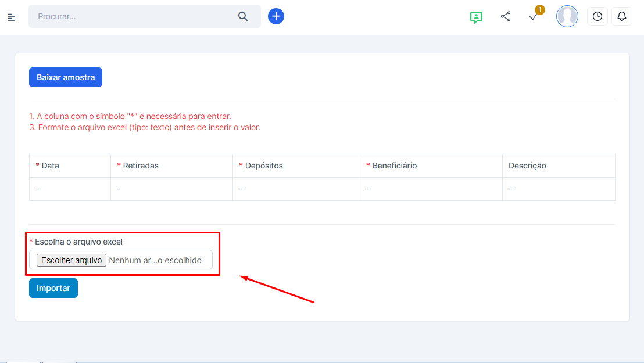Click the Importar button
Viewport: 644px width, 363px height.
[x=53, y=288]
